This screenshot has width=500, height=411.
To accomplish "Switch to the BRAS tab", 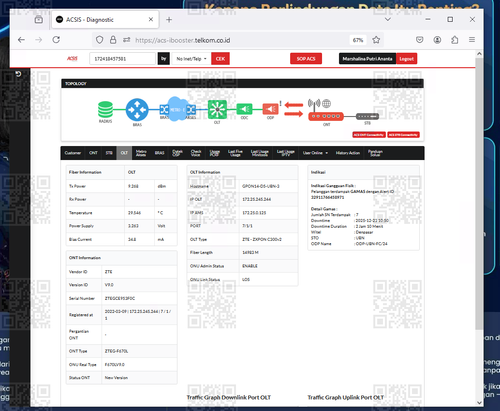I will point(159,153).
